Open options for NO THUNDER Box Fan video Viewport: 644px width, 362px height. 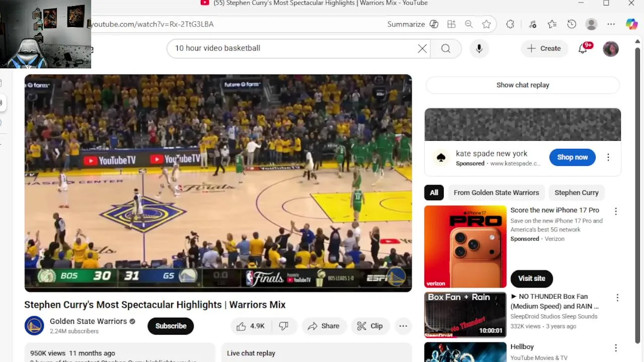point(617,298)
